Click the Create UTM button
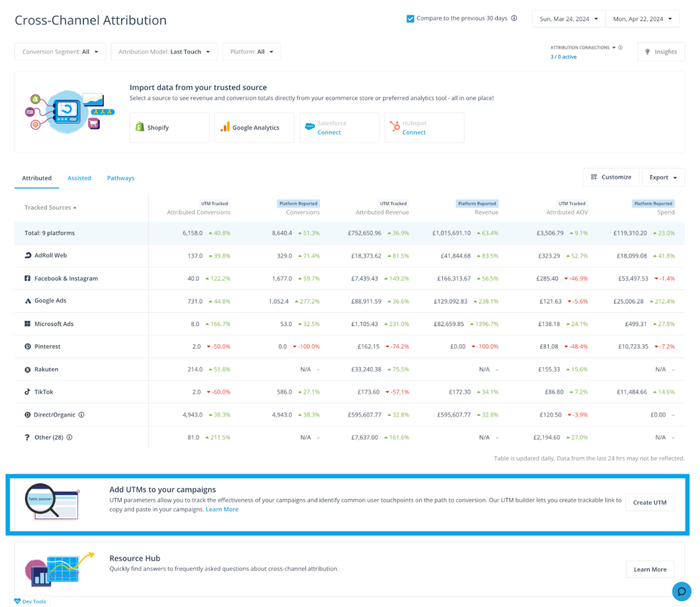 (x=649, y=503)
